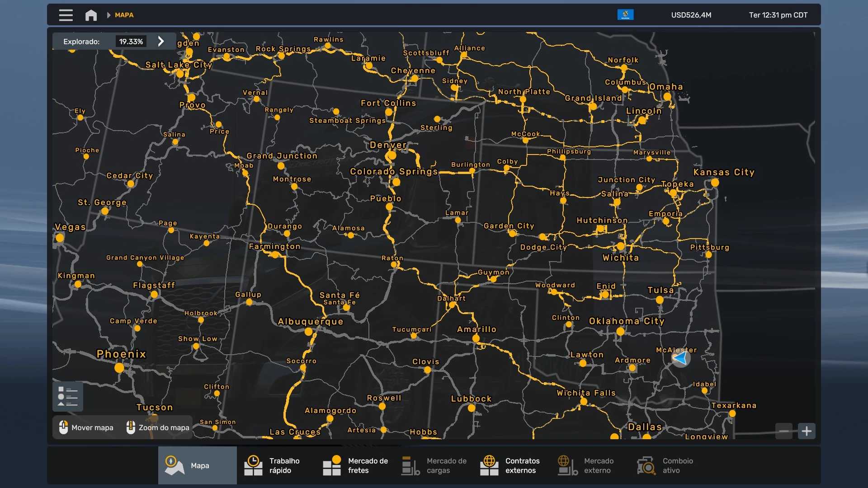Viewport: 868px width, 488px height.
Task: Zoom out with the minus button
Action: pos(784,431)
